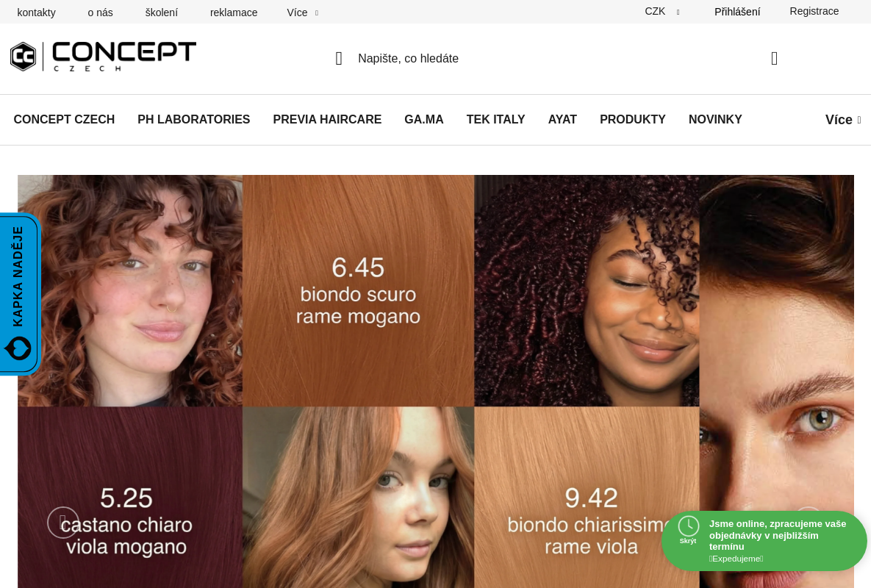
Task: Open the PREVIA HAIRCARE category
Action: pos(327,120)
